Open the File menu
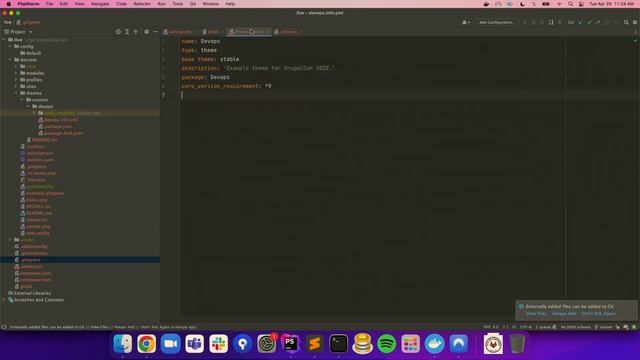Image resolution: width=640 pixels, height=360 pixels. 49,4
